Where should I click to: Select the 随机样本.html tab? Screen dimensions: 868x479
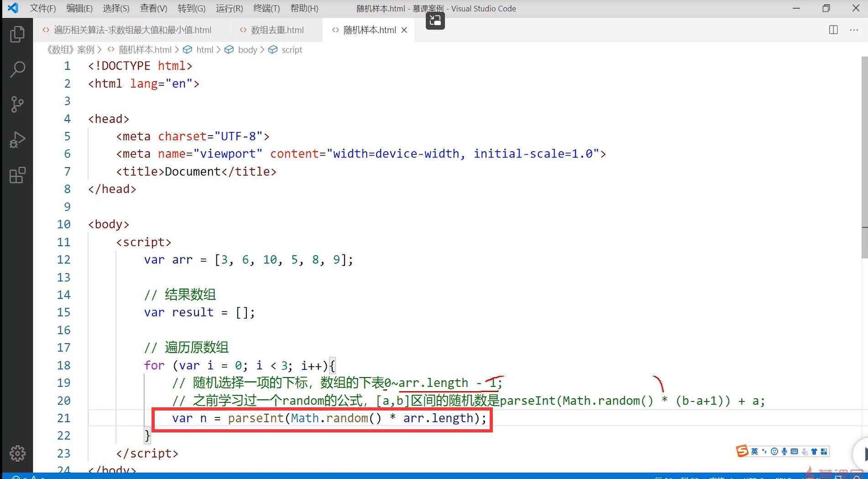370,30
